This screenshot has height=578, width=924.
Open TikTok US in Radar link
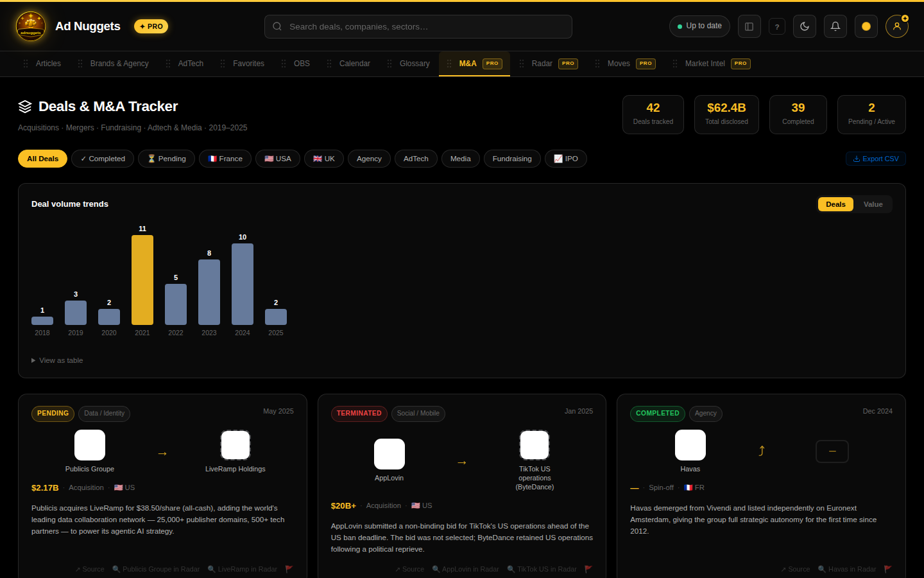click(542, 569)
